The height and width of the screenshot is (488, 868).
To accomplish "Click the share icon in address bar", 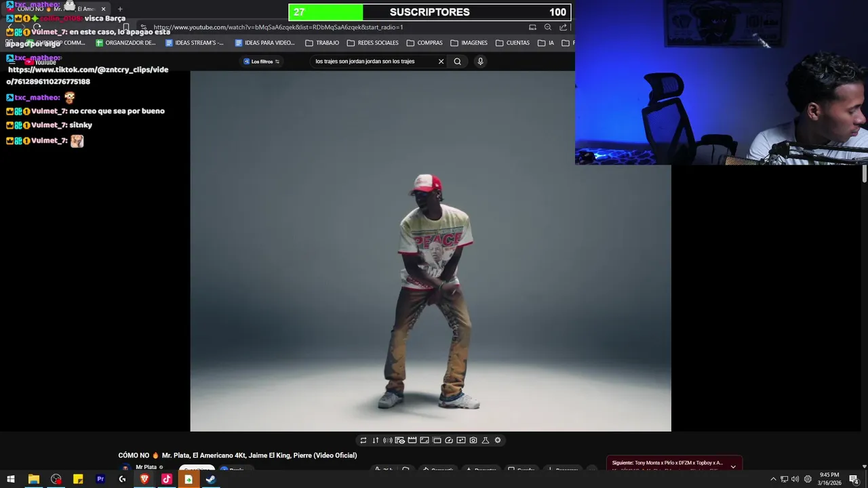I will [563, 27].
